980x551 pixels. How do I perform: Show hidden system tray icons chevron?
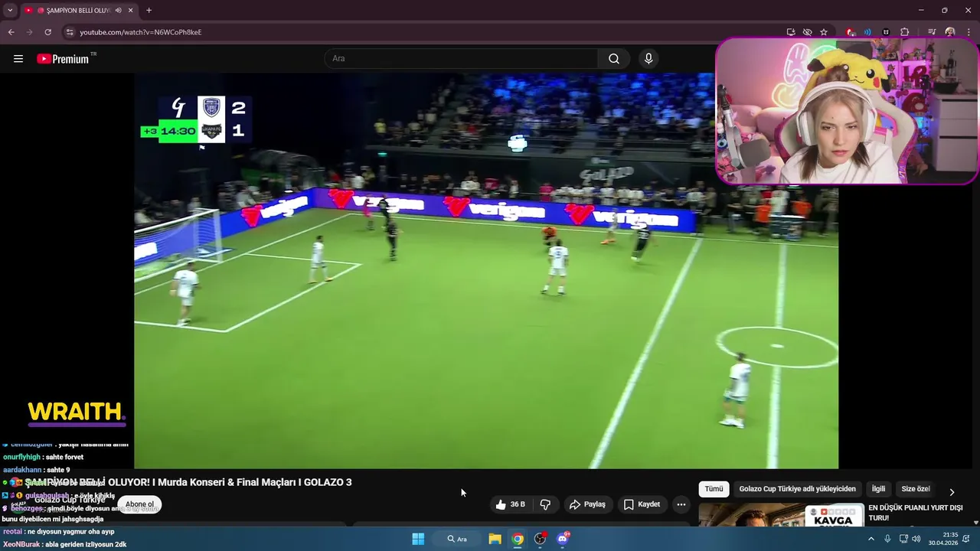[x=871, y=539]
